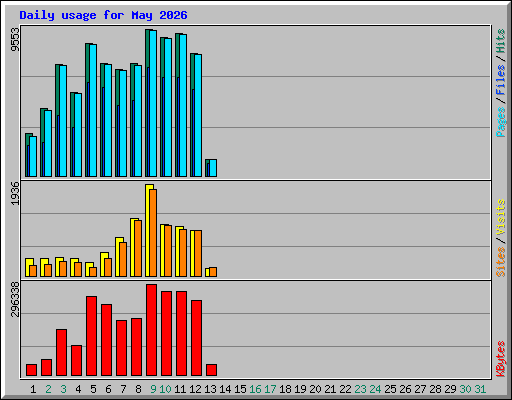Click the cyan Pages bar for day 11

point(183,105)
